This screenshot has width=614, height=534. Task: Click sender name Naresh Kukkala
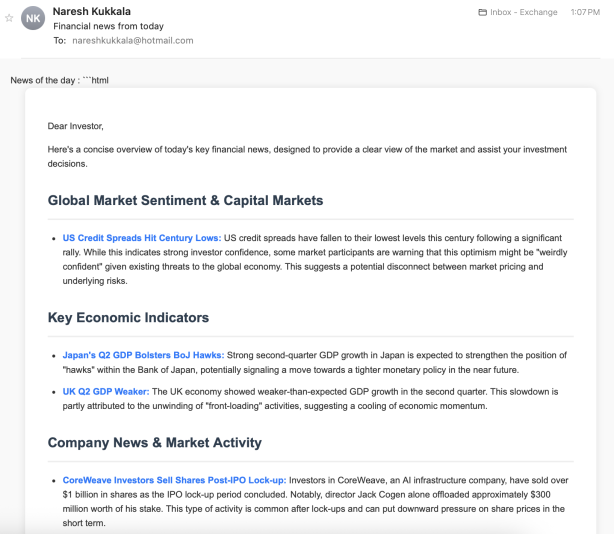tap(90, 11)
